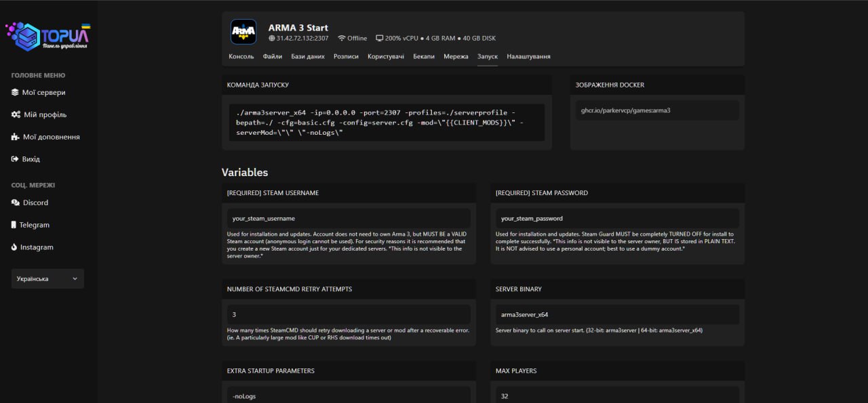Focus the Steam password input field
Image resolution: width=868 pixels, height=403 pixels.
(x=617, y=219)
